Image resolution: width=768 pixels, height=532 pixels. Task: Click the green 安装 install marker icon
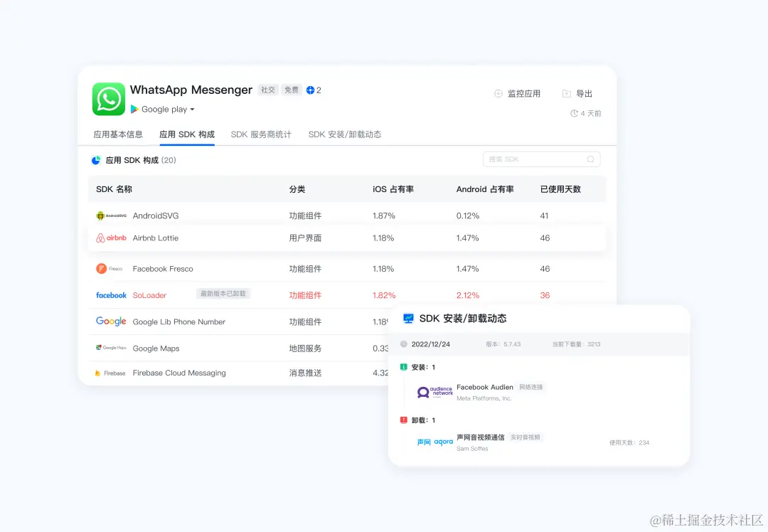click(x=404, y=367)
